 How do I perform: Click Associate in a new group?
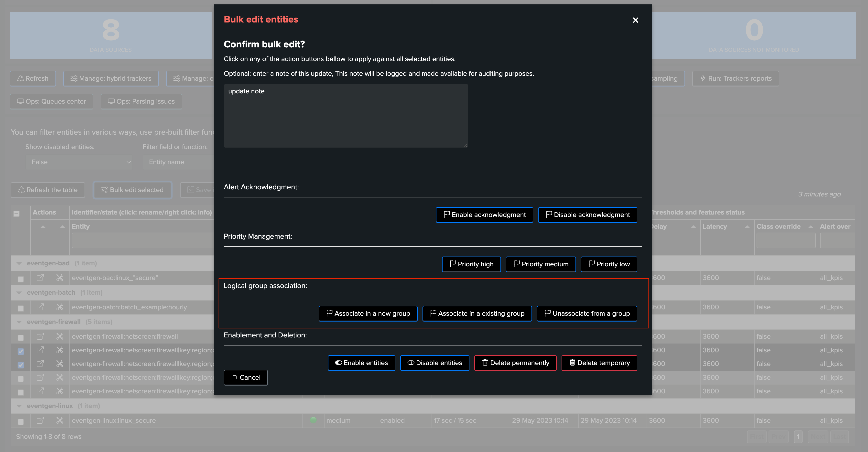(x=368, y=313)
